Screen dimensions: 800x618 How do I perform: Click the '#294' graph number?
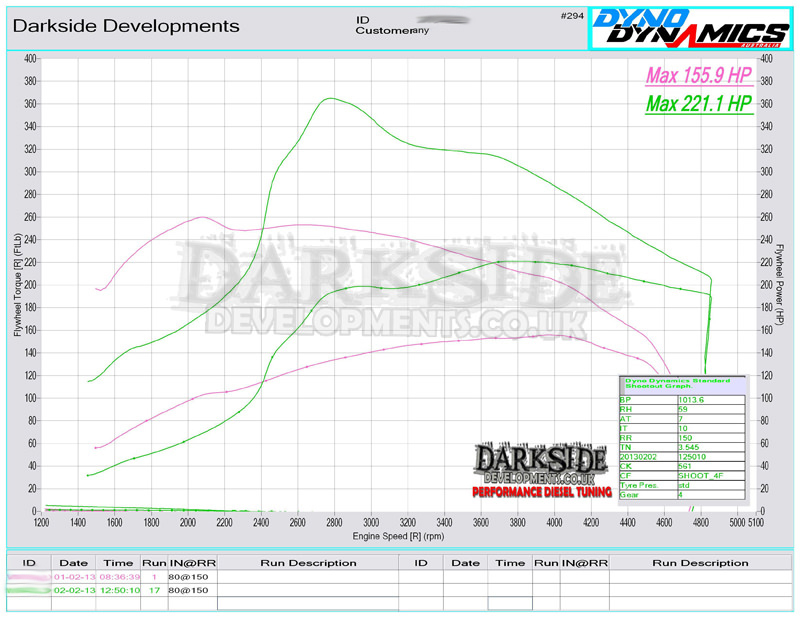572,16
